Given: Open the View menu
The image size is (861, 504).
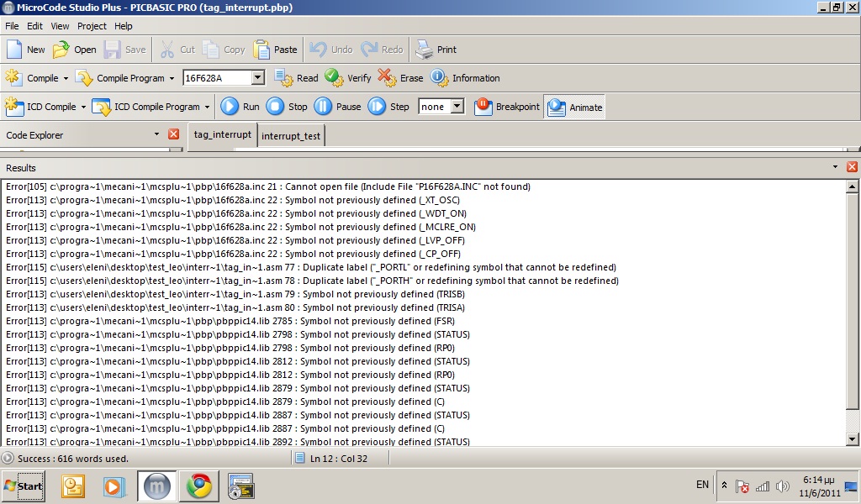Looking at the screenshot, I should (x=60, y=26).
